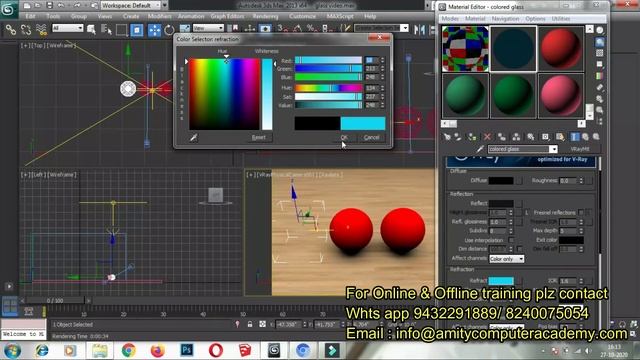Click the Exit color black swatch

571,240
